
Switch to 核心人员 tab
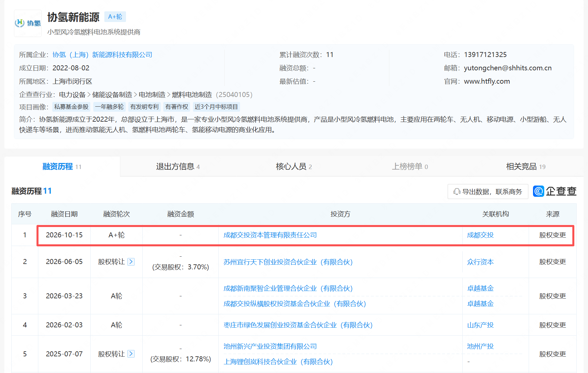point(294,166)
